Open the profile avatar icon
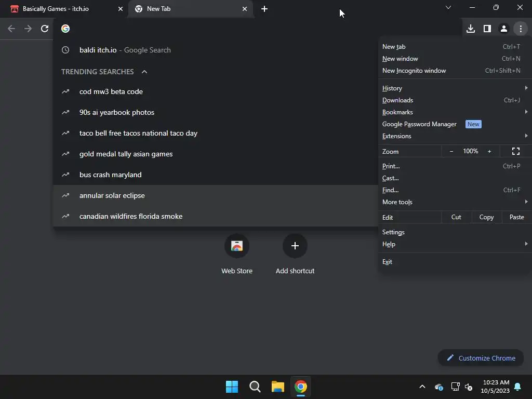Screen dimensions: 532x399 tap(504, 29)
